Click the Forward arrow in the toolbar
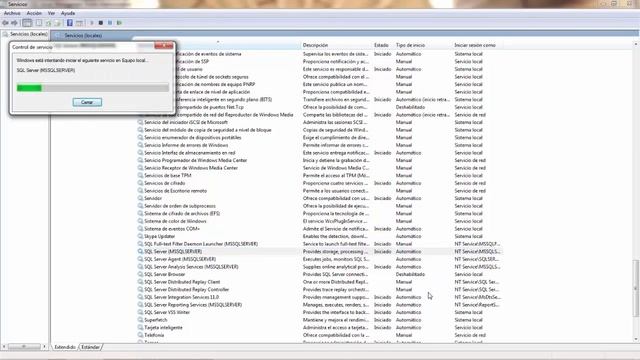 (14, 23)
